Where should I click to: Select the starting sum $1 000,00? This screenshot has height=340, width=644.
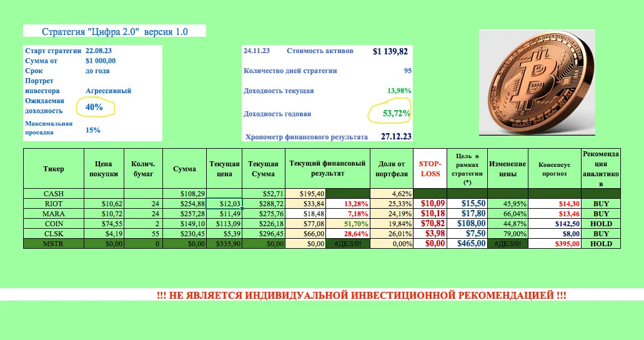pos(101,61)
